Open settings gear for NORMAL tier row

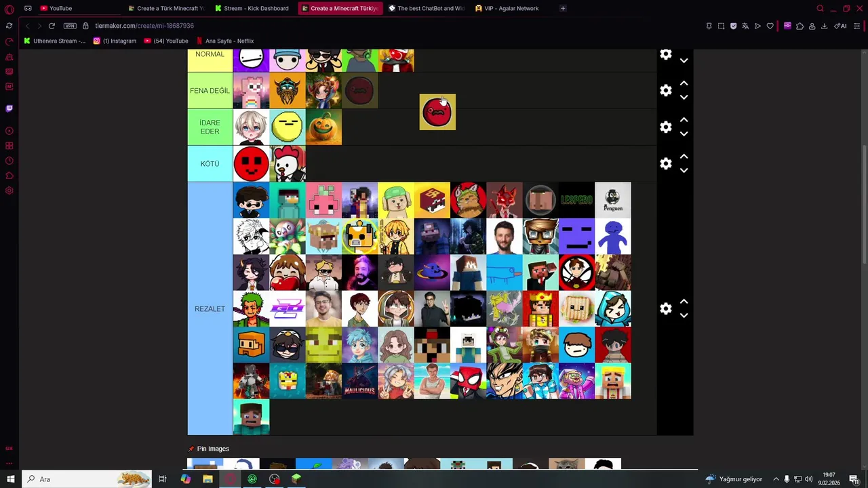pos(666,54)
